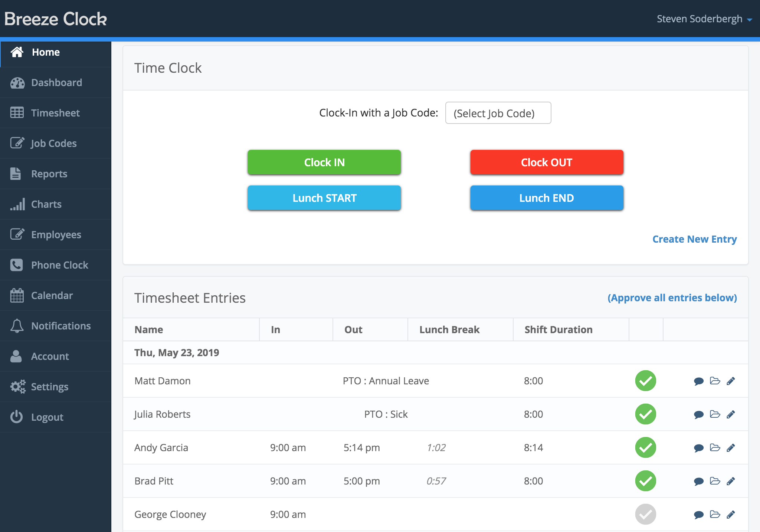Click the Notifications bell icon
760x532 pixels.
click(17, 326)
